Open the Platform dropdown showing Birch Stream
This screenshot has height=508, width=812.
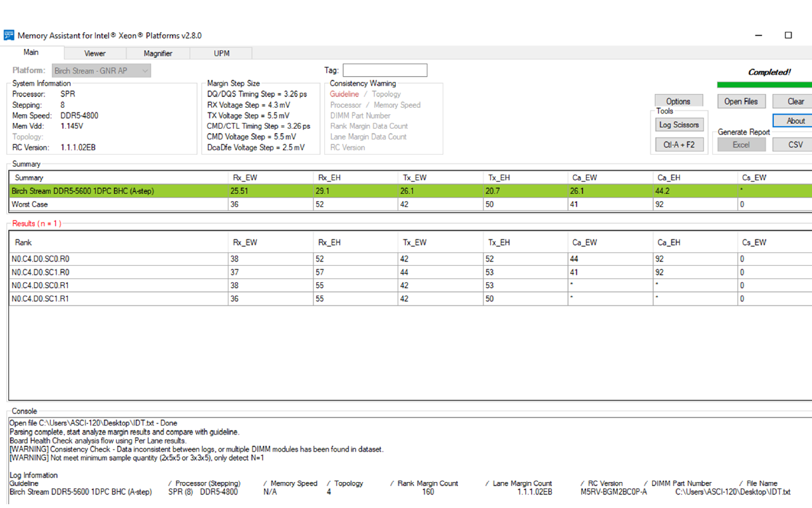100,70
